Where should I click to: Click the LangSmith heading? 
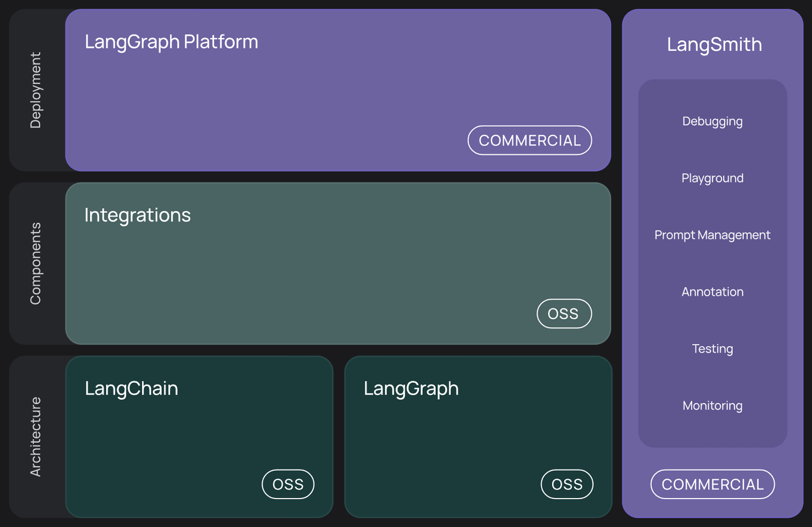tap(714, 44)
